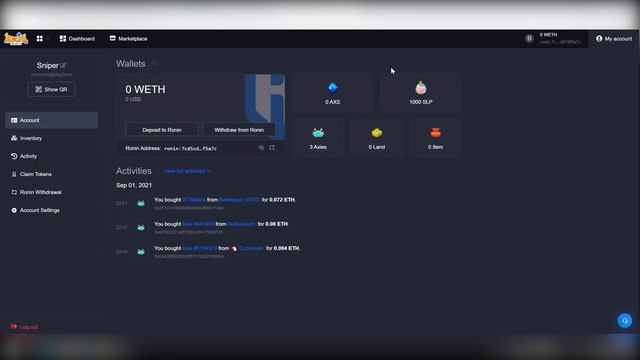Open Ronin address in explorer

point(272,148)
